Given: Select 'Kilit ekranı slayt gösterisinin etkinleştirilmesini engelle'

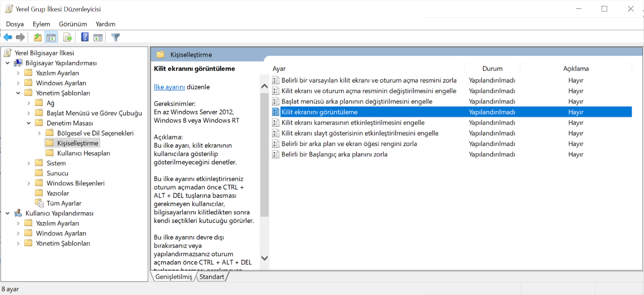Looking at the screenshot, I should click(x=360, y=133).
